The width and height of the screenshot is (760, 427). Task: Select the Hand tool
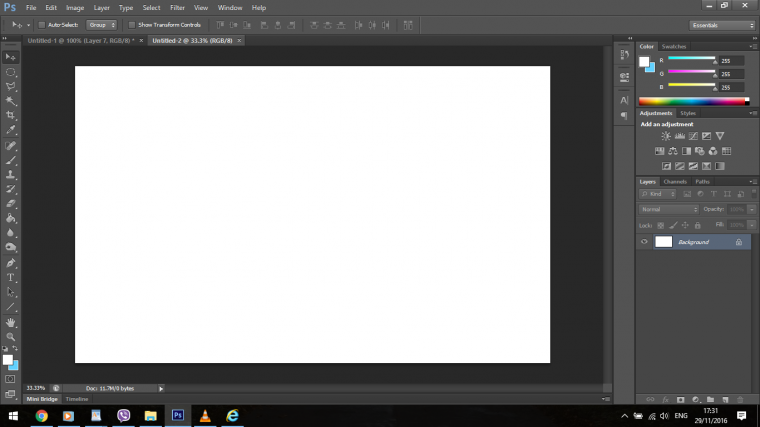pyautogui.click(x=10, y=322)
